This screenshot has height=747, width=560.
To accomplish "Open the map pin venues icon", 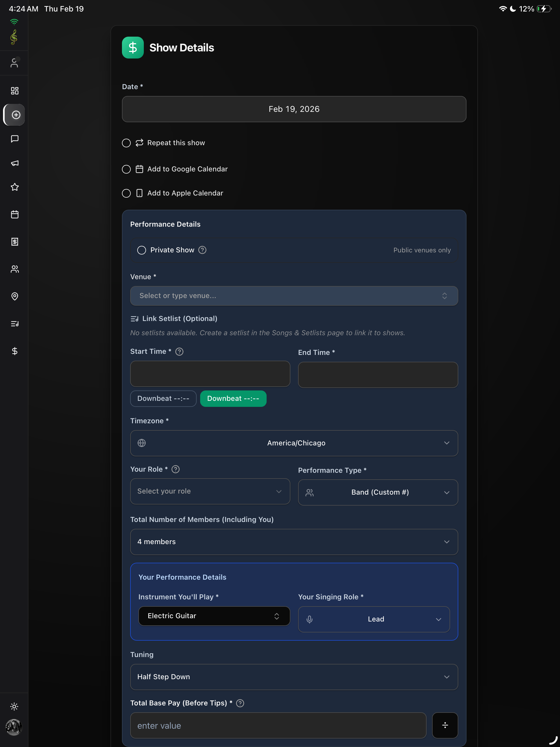I will tap(14, 296).
